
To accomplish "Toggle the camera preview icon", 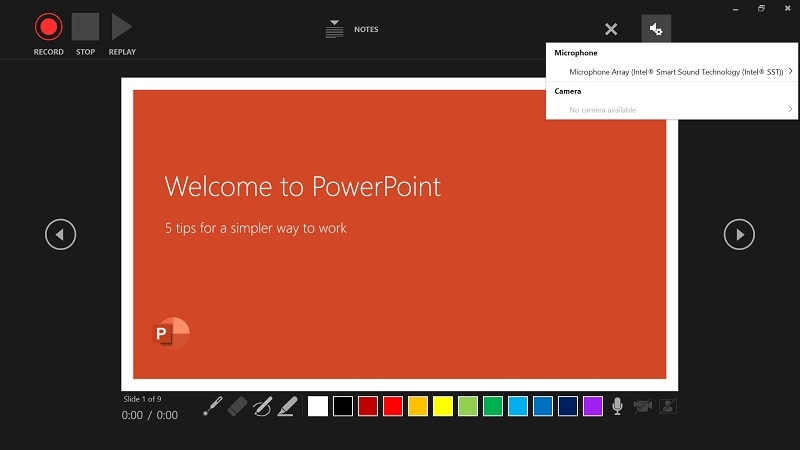I will (667, 406).
